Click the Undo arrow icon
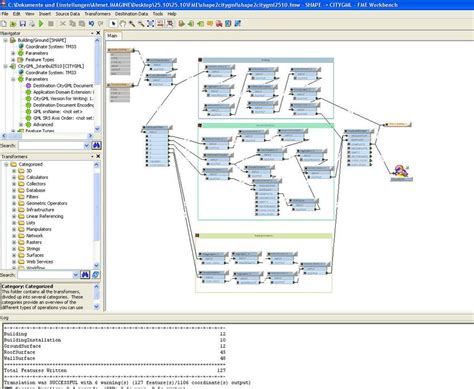Viewport: 474px width, 389px height. click(91, 23)
